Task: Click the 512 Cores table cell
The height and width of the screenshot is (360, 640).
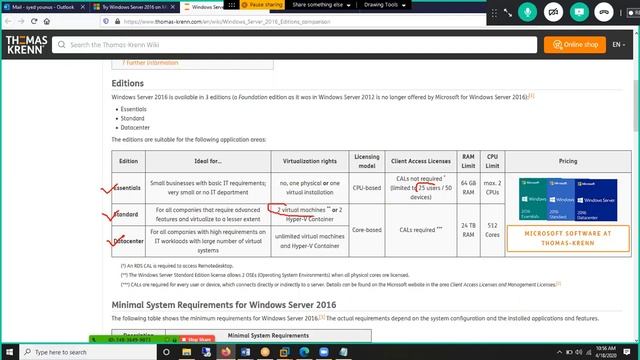Action: (492, 230)
